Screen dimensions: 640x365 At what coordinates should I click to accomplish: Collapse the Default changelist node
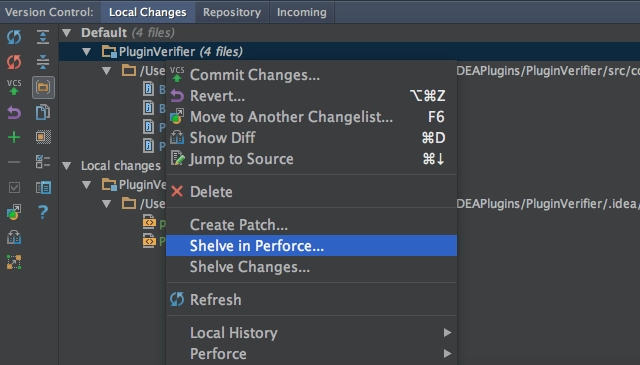tap(67, 33)
